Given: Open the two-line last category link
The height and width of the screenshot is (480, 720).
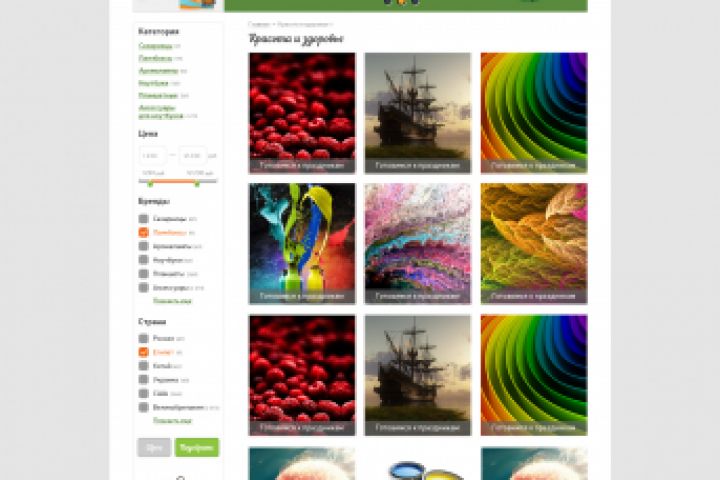Looking at the screenshot, I should pyautogui.click(x=161, y=112).
